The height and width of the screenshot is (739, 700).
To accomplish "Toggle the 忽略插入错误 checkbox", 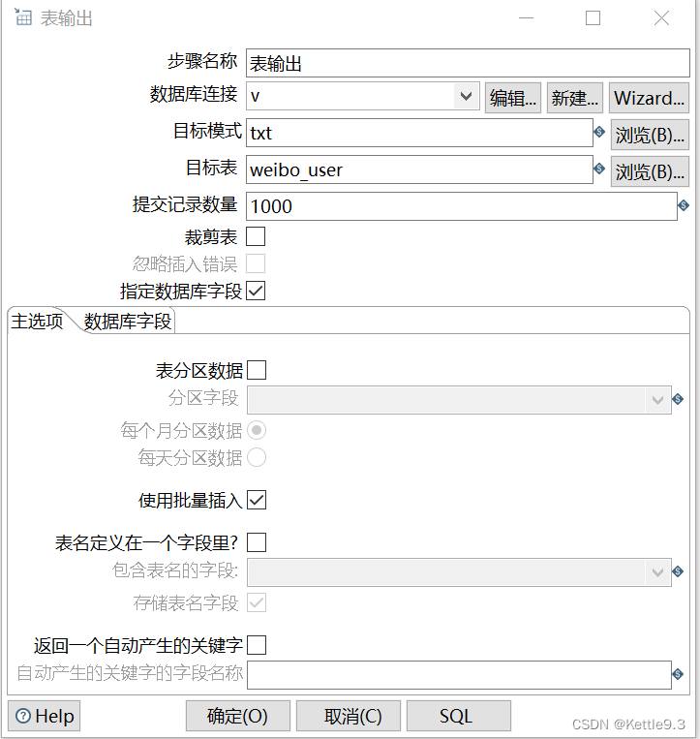I will pos(256,263).
